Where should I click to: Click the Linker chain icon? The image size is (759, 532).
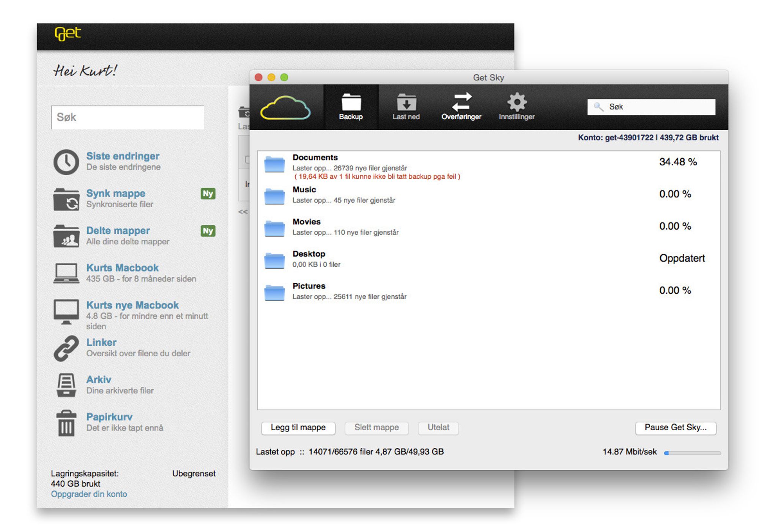[66, 348]
